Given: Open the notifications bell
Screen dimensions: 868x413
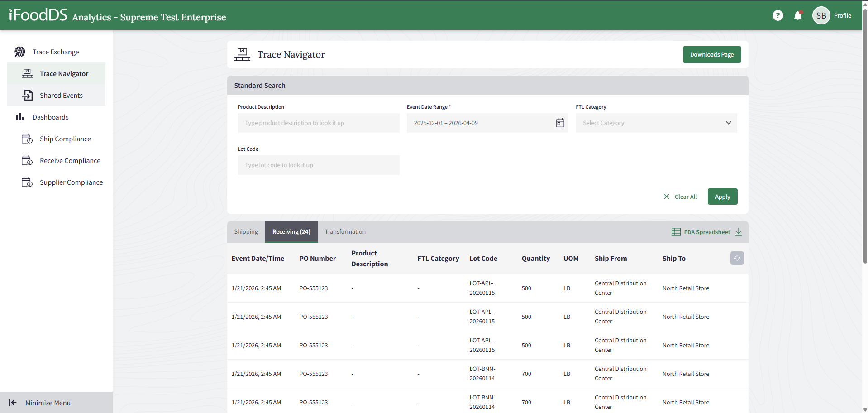Looking at the screenshot, I should pyautogui.click(x=797, y=15).
